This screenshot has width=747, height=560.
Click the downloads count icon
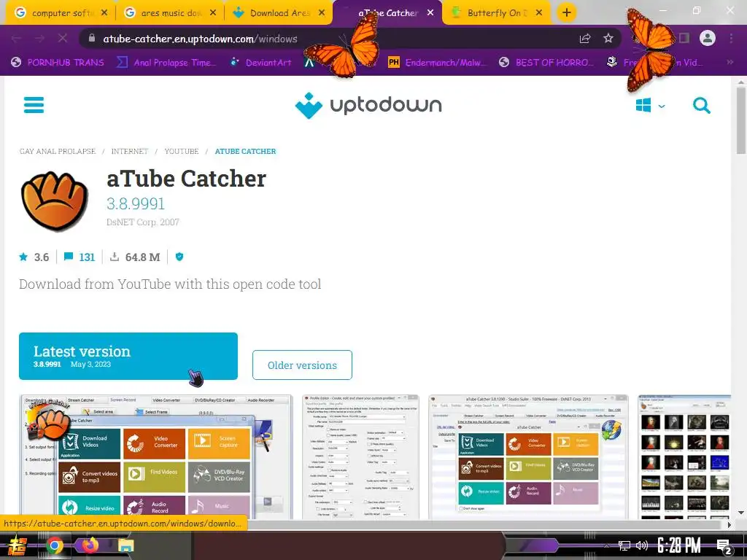pyautogui.click(x=115, y=257)
